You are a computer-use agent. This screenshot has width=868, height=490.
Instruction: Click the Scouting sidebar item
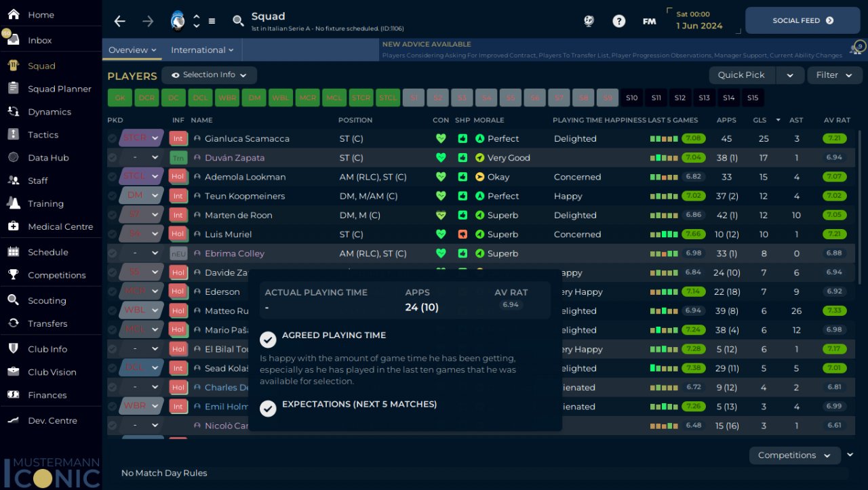(47, 300)
